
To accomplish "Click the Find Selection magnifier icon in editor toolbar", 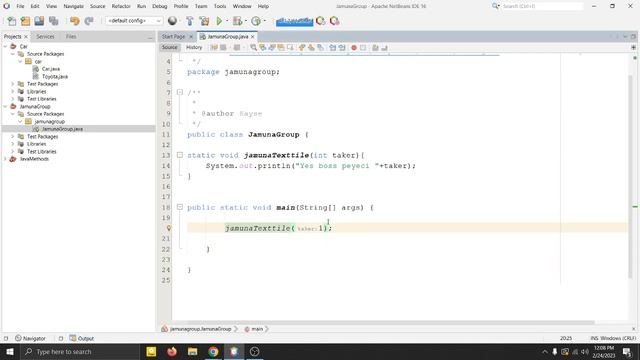I will pos(253,48).
